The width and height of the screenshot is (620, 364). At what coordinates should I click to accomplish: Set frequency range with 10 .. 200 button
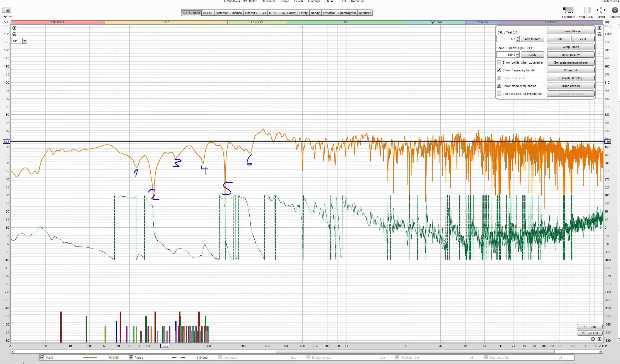pyautogui.click(x=590, y=327)
